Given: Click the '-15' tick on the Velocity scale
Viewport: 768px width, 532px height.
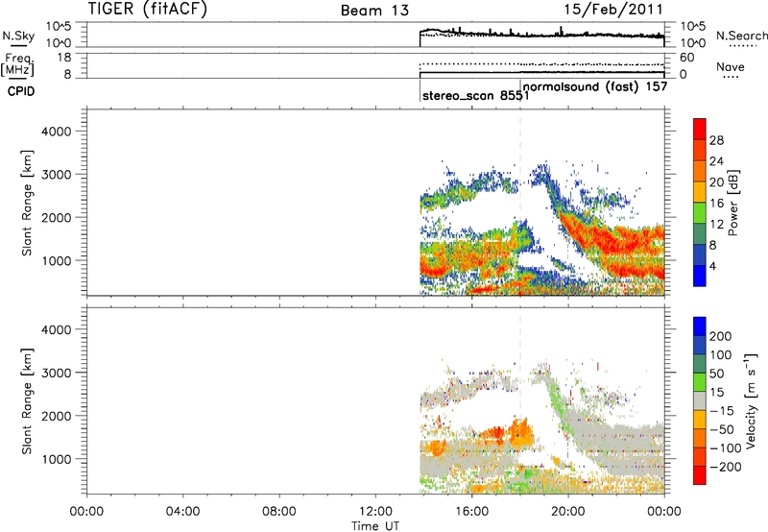Looking at the screenshot, I should [721, 410].
